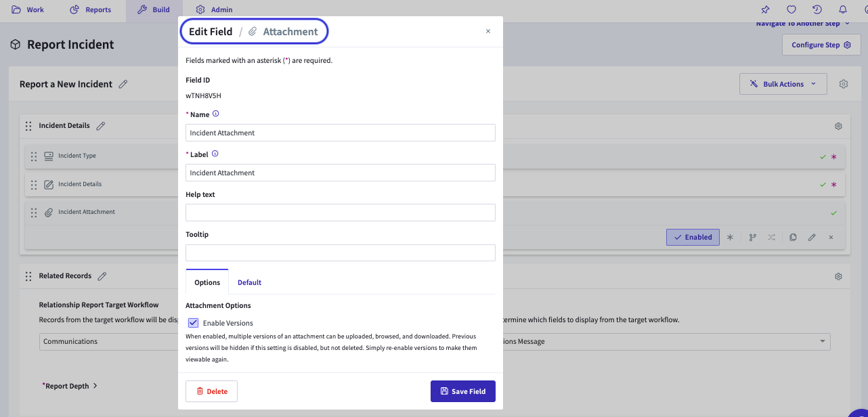Click the Incident Details field row drag handle
The width and height of the screenshot is (868, 417).
(34, 184)
